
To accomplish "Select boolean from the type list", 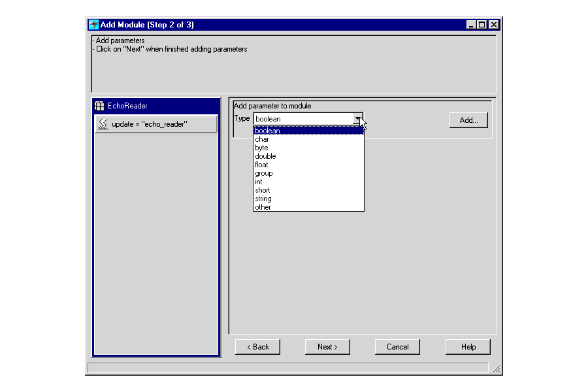I will 308,131.
